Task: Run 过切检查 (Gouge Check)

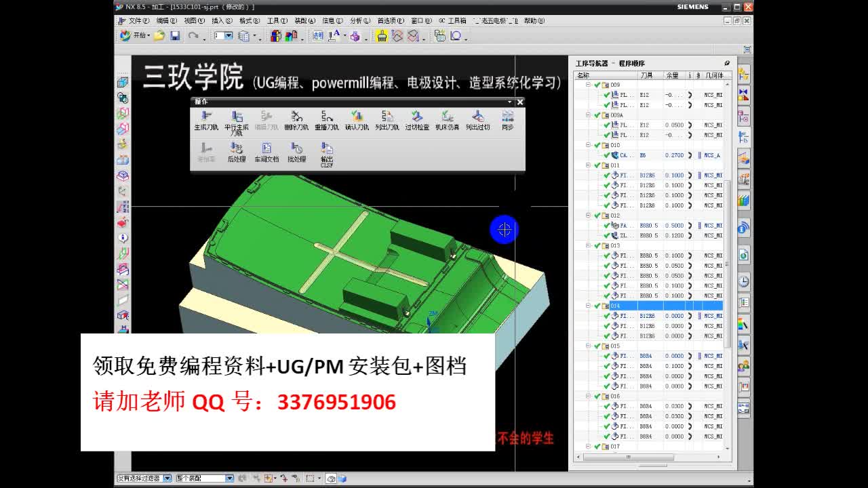Action: [x=417, y=119]
